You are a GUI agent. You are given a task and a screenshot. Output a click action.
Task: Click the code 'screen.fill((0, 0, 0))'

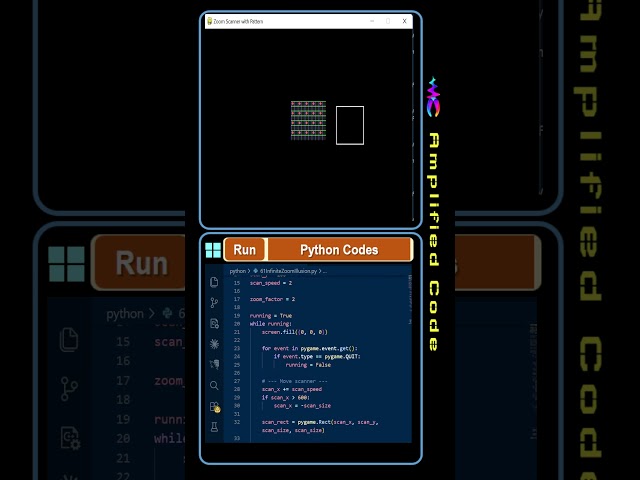click(x=294, y=332)
